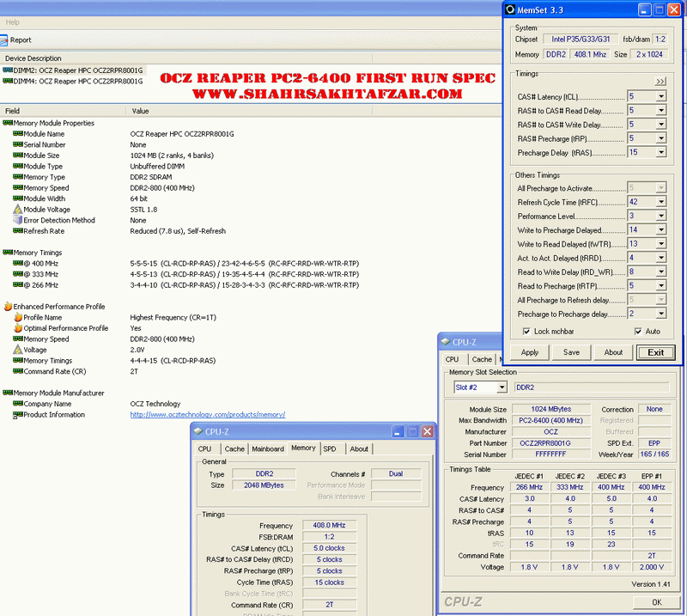687x616 pixels.
Task: Click the Product Information link icon
Action: (17, 415)
